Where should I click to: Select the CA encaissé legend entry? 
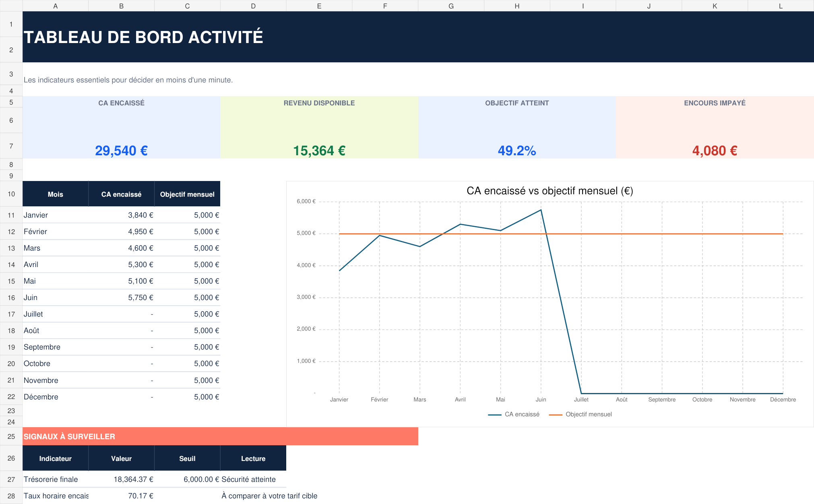[x=514, y=414]
